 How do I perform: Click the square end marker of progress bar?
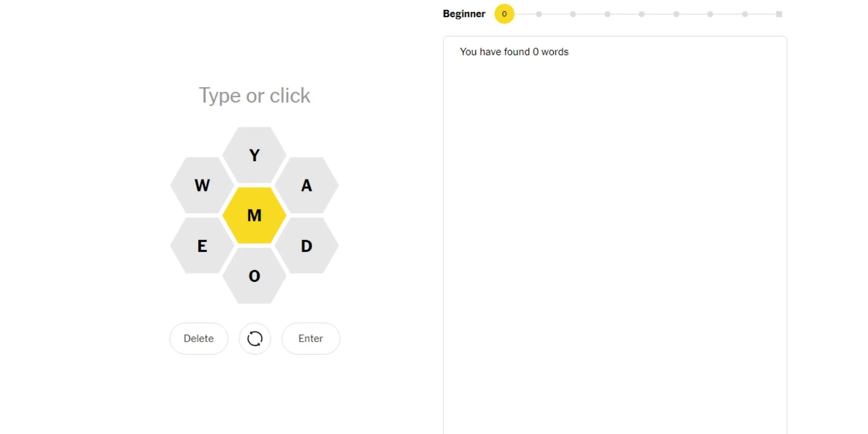pos(779,14)
